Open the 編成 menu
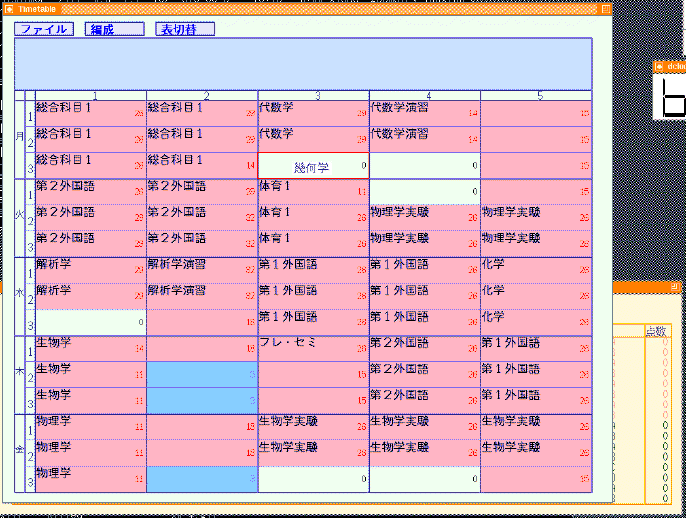The image size is (686, 518). [x=114, y=29]
